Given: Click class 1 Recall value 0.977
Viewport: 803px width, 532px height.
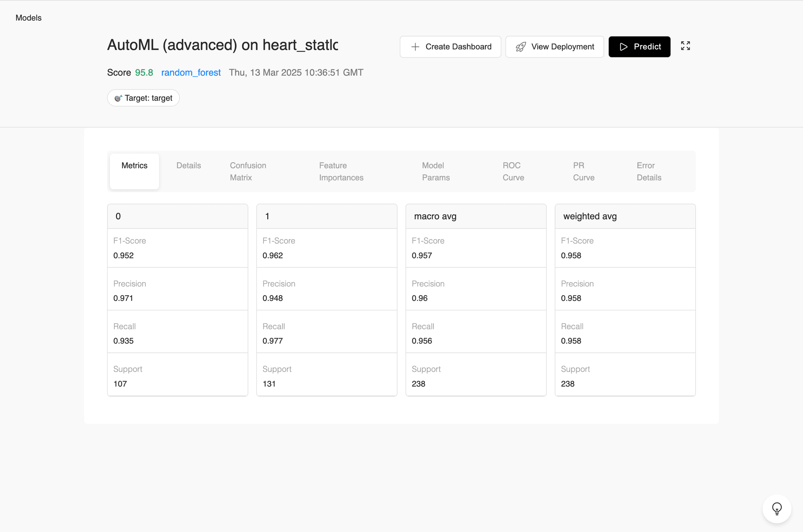Looking at the screenshot, I should pos(273,341).
